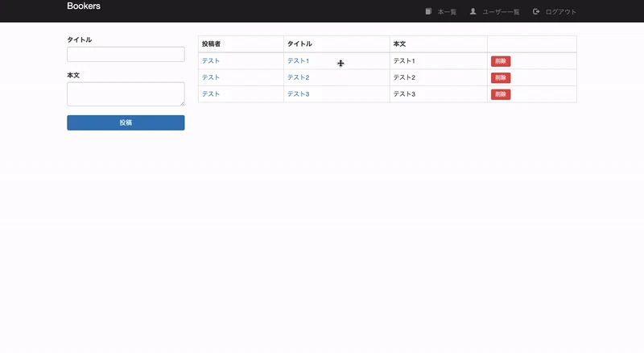Click the user icon beside ユーザー一覧
The width and height of the screenshot is (644, 353).
473,11
